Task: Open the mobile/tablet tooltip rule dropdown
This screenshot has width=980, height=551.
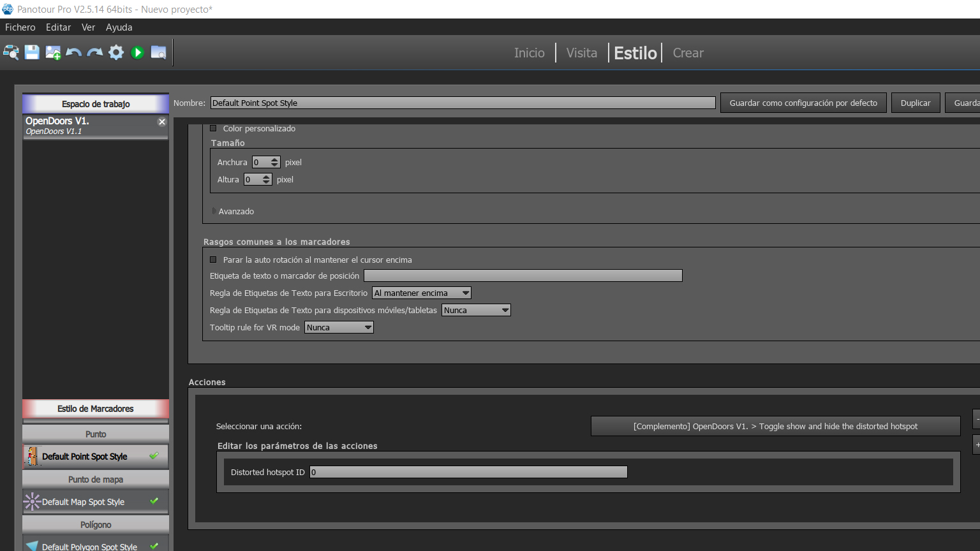Action: (476, 310)
